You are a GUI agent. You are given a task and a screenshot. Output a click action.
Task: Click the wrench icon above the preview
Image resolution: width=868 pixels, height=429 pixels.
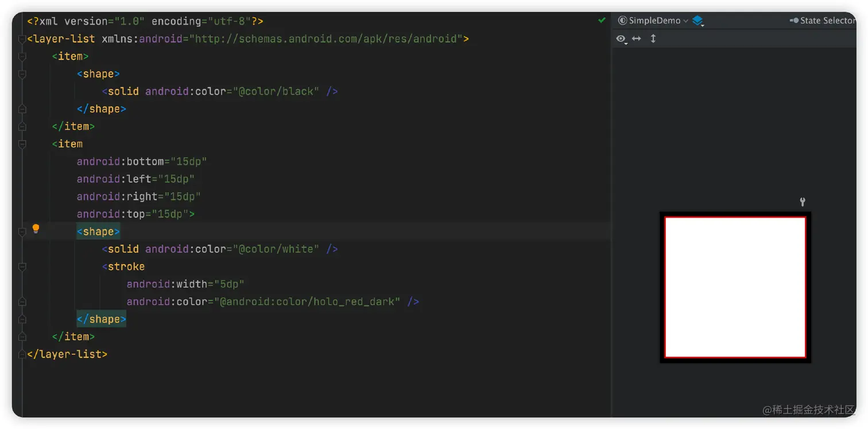click(x=803, y=202)
